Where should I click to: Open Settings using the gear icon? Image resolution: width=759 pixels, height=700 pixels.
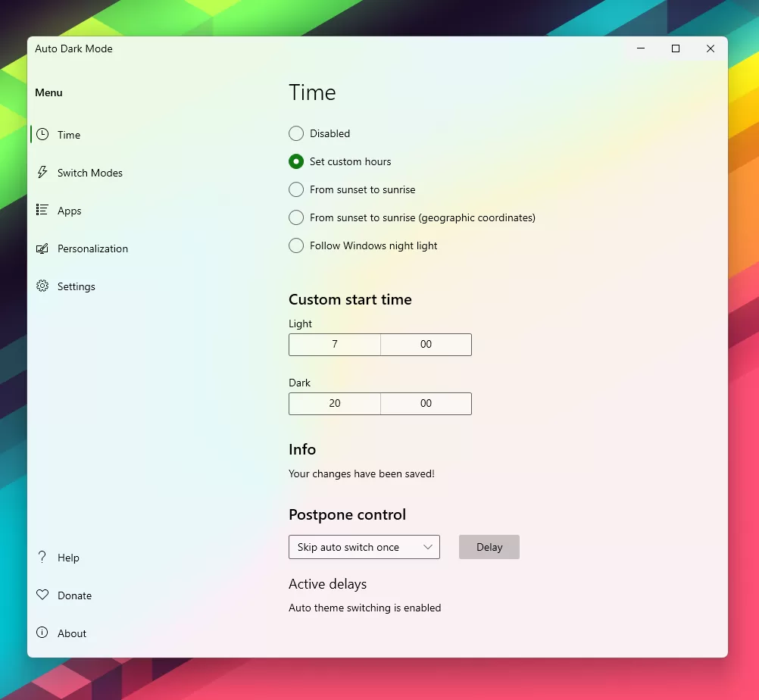coord(42,286)
